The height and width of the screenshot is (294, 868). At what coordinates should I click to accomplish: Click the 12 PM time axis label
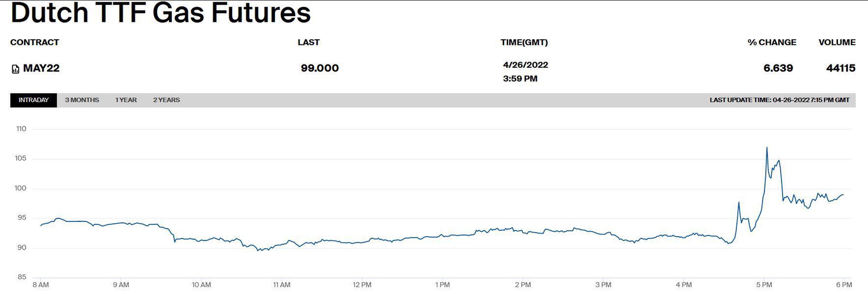(x=362, y=285)
